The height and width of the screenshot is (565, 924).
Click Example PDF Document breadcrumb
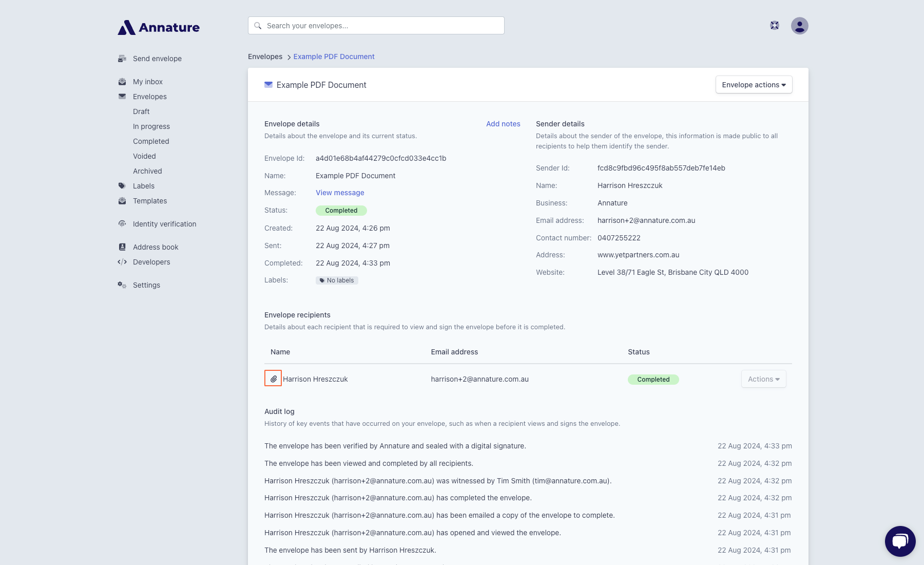[x=334, y=56]
